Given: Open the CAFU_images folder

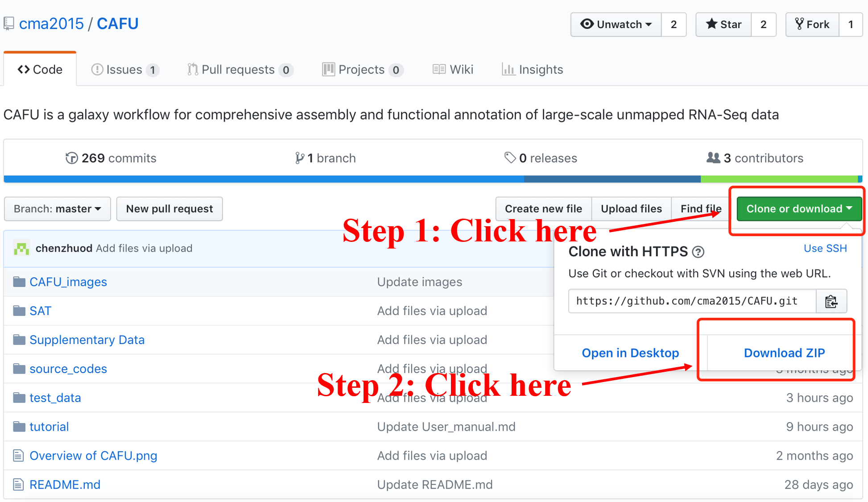Looking at the screenshot, I should click(x=68, y=282).
